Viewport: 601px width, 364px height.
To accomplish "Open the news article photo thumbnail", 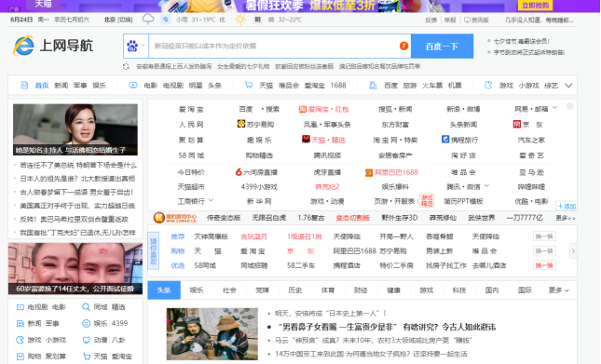I will pyautogui.click(x=212, y=334).
